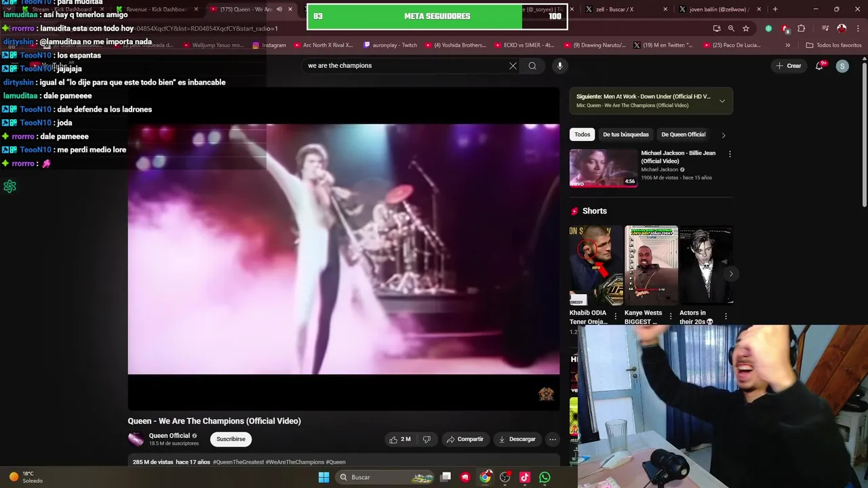Open the WhatsApp taskbar icon
The image size is (868, 488).
545,477
